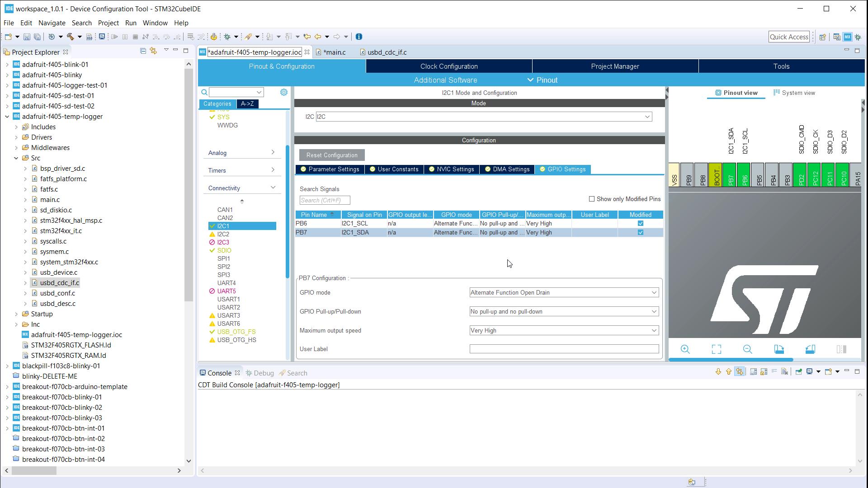Open the Project menu
The image size is (868, 488).
pyautogui.click(x=108, y=23)
